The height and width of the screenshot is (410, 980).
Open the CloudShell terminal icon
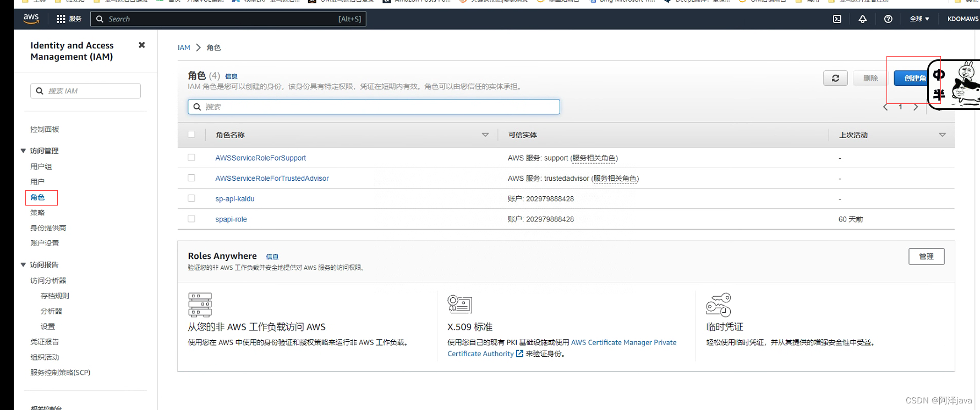point(837,19)
